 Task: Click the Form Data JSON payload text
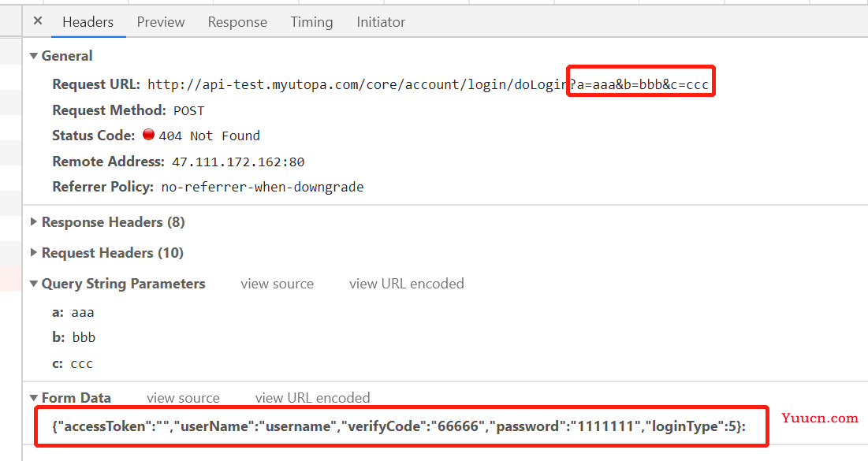pos(399,426)
